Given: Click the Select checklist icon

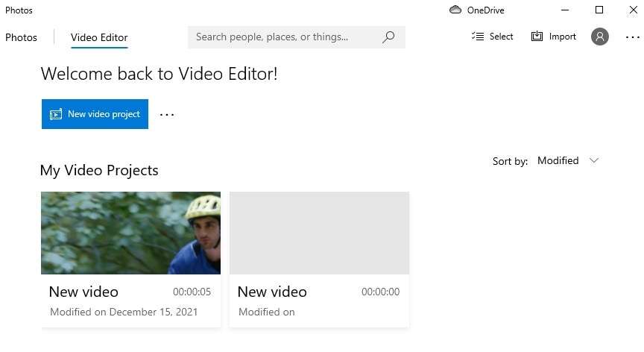Looking at the screenshot, I should point(477,37).
